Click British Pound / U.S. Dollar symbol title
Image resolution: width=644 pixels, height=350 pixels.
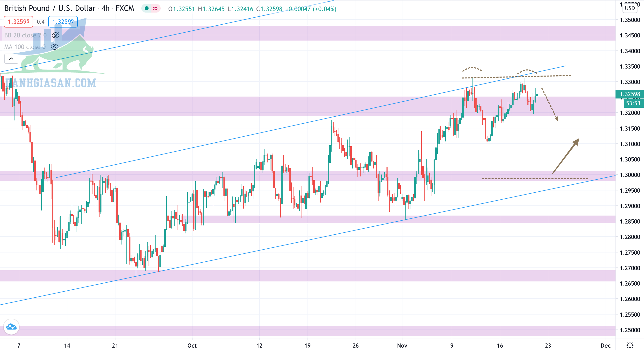point(50,8)
